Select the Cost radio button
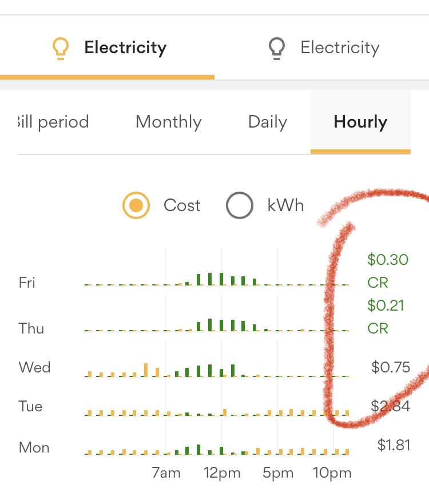 pyautogui.click(x=136, y=205)
